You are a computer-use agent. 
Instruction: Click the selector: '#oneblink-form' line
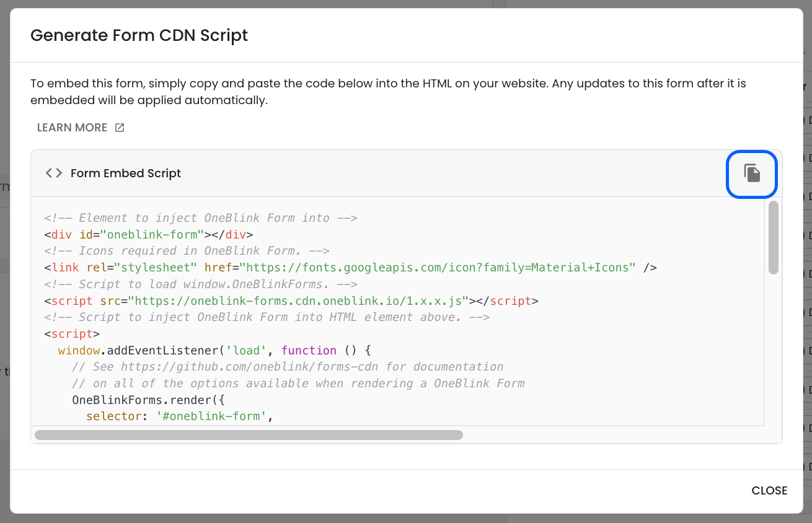180,416
